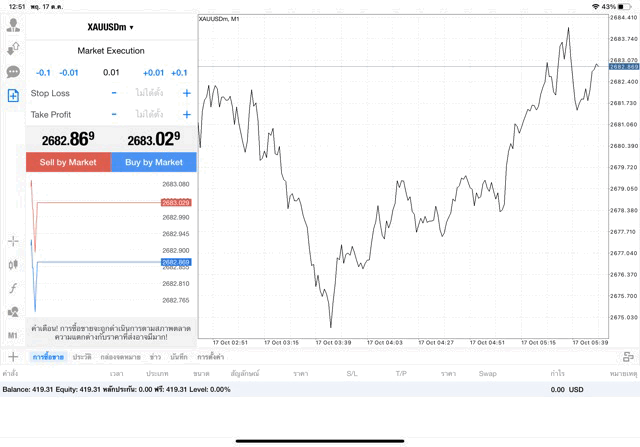Change the Market Execution order type
The height and width of the screenshot is (447, 640).
(x=111, y=50)
